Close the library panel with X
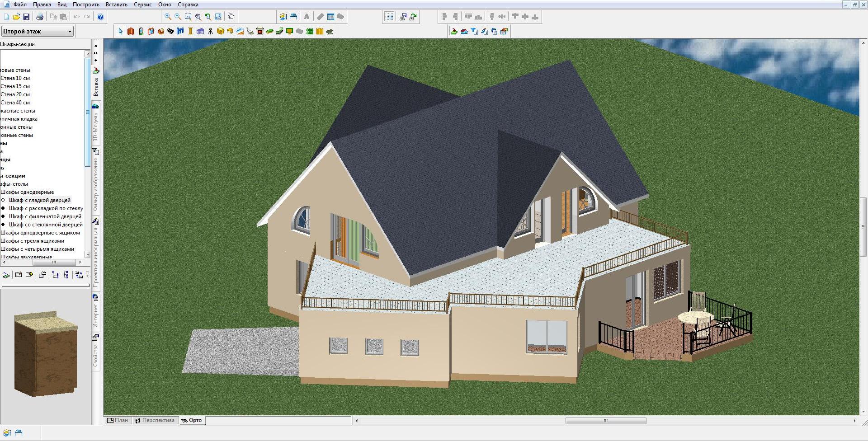This screenshot has width=868, height=441. point(96,46)
